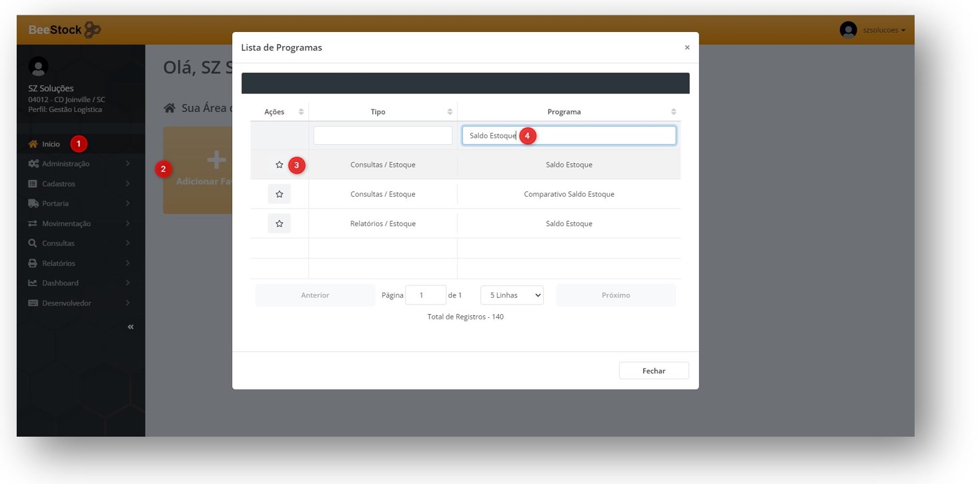Click the Página number input box
The width and height of the screenshot is (980, 484).
(425, 295)
